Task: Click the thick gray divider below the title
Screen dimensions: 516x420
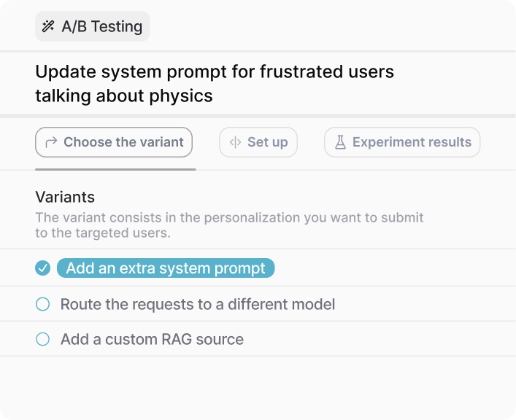Action: (258, 115)
